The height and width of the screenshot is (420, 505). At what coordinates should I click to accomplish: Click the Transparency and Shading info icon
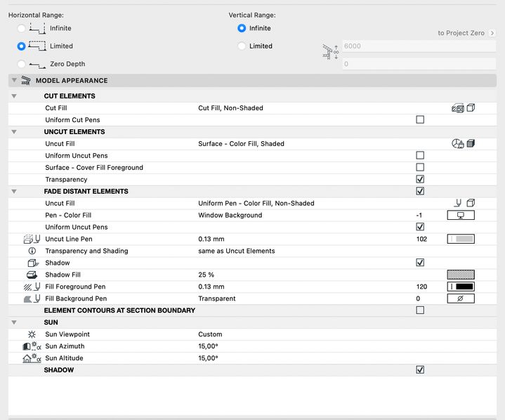coord(32,251)
